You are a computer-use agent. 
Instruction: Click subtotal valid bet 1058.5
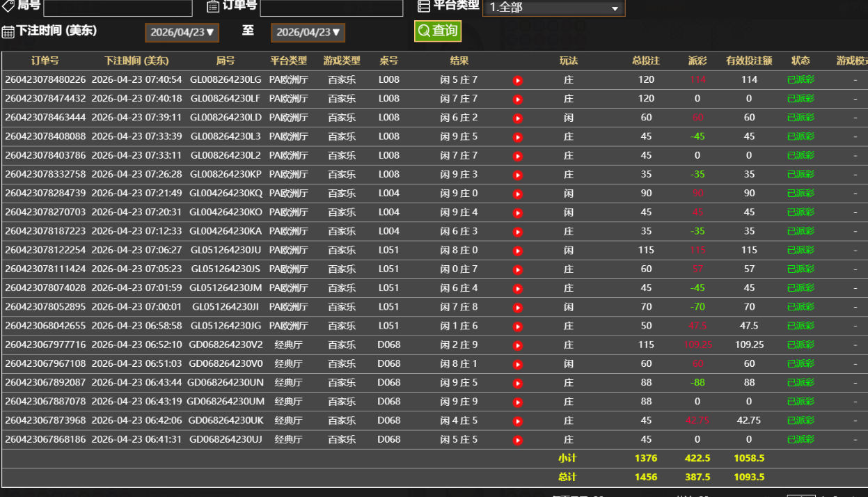click(x=749, y=458)
